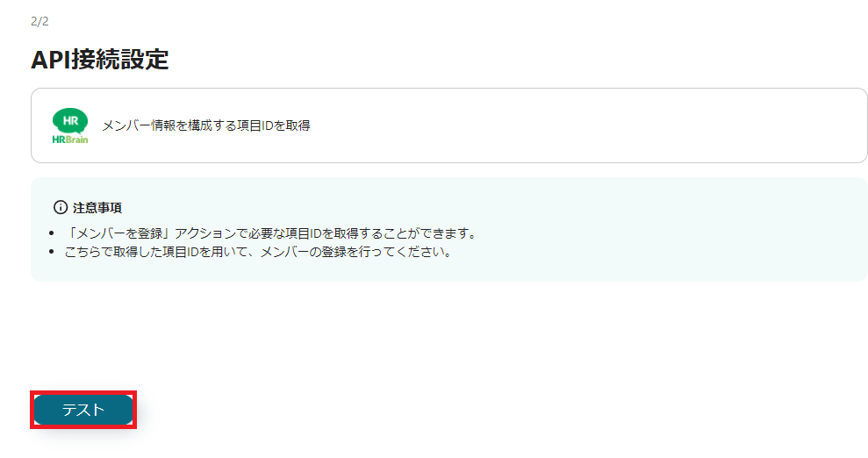Click the メンバー情報を構成する項目IDを取得 action title
Image resolution: width=868 pixels, height=458 pixels.
206,125
